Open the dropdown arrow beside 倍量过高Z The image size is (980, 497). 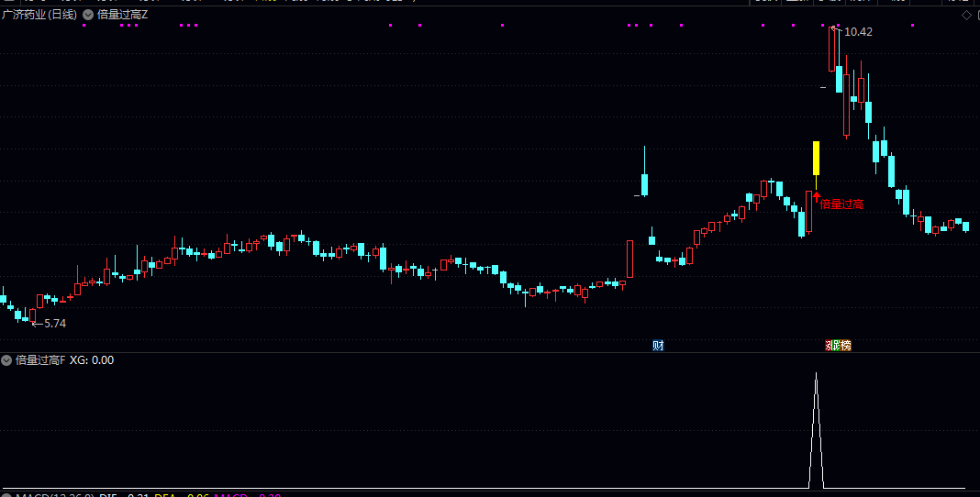coord(88,15)
